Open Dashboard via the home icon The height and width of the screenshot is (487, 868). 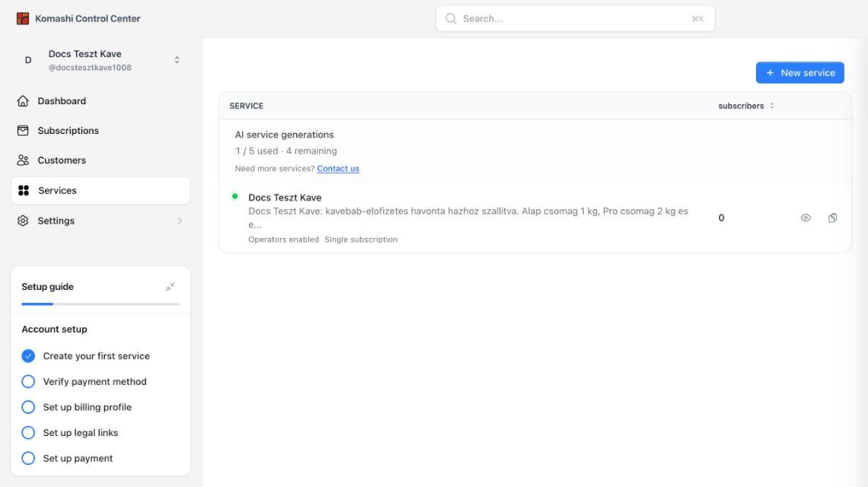pos(23,100)
